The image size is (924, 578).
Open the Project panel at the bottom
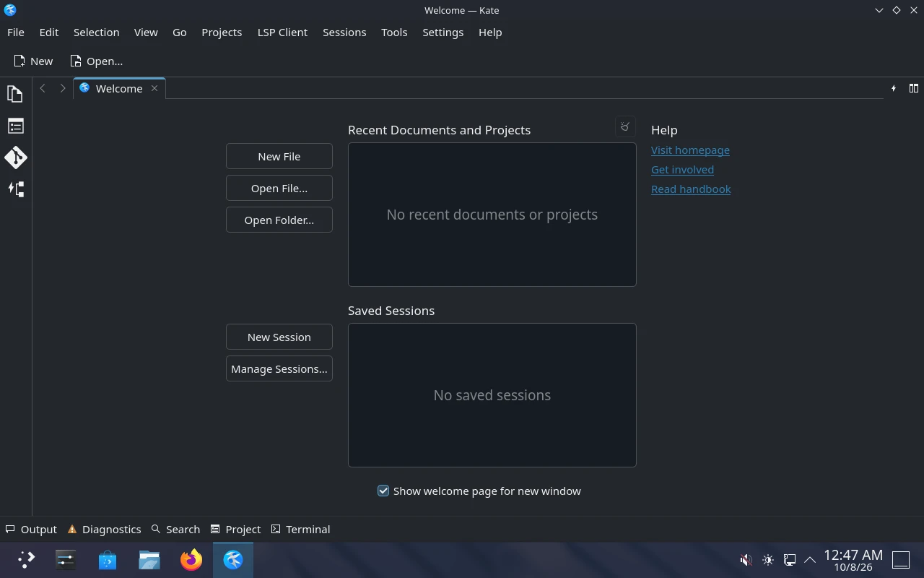point(235,529)
